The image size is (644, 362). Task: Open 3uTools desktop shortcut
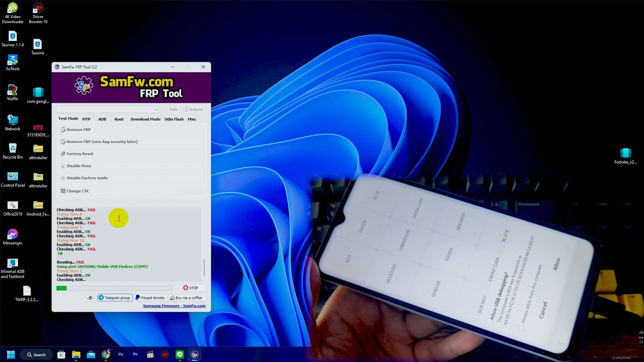(x=13, y=63)
